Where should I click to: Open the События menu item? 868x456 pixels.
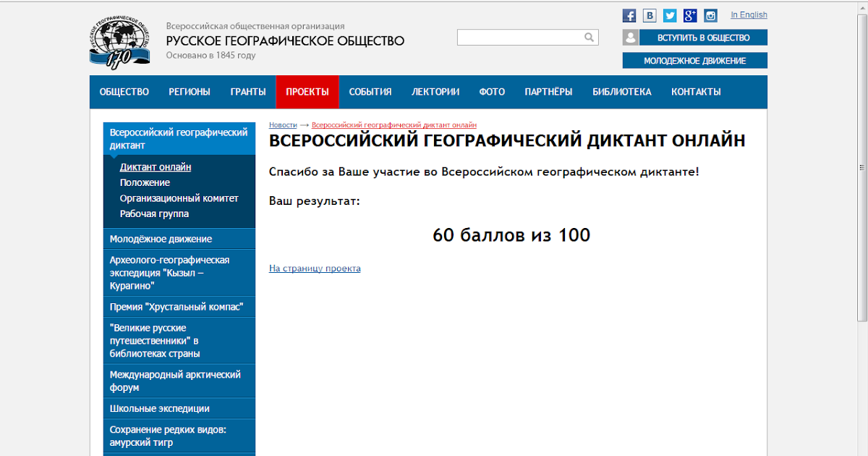click(370, 92)
